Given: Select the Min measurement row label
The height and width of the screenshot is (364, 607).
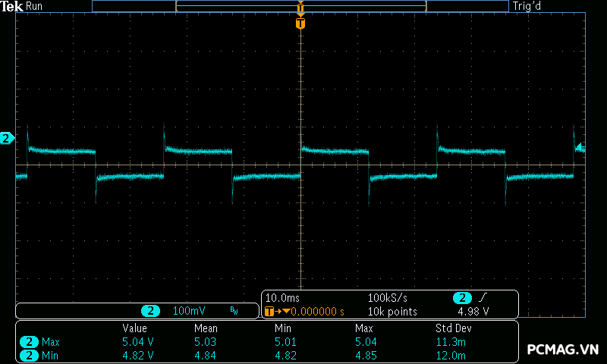Looking at the screenshot, I should (49, 355).
